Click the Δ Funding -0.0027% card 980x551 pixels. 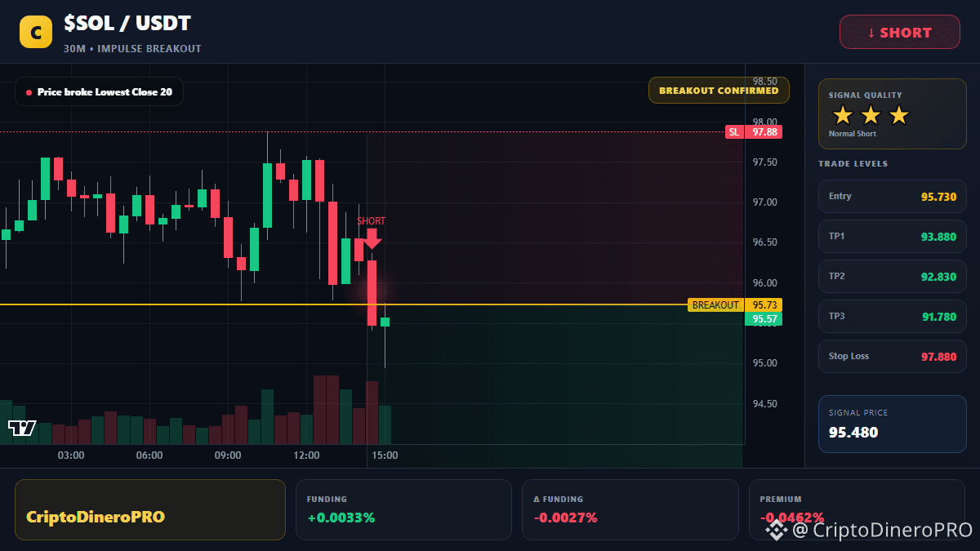(x=630, y=509)
